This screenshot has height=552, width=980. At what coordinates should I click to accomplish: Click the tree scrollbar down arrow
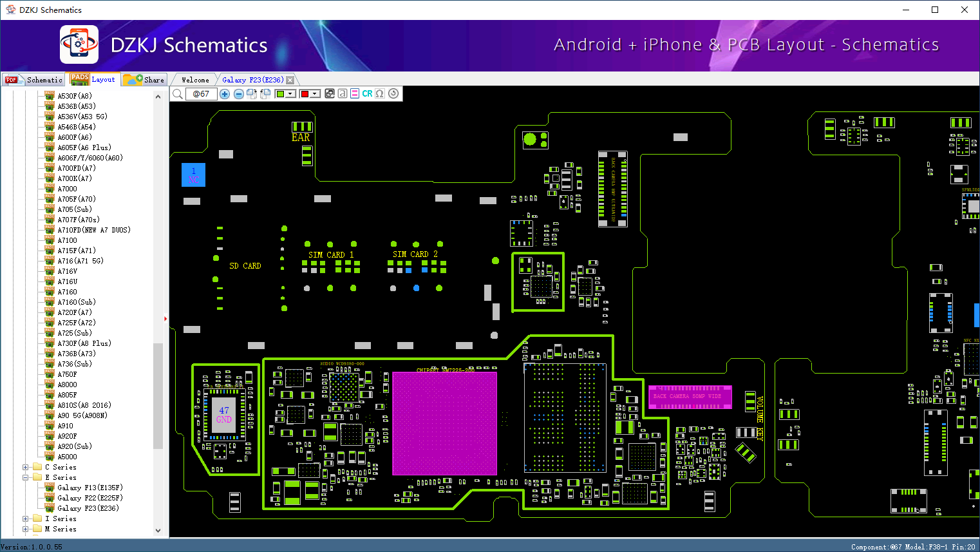click(x=158, y=531)
